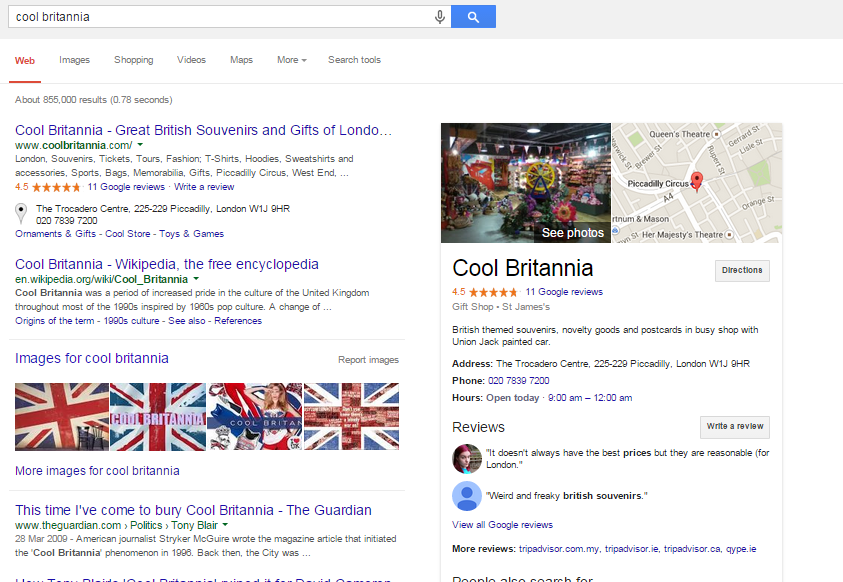This screenshot has width=843, height=582.
Task: Open 1990s culture sitelink
Action: tap(131, 321)
